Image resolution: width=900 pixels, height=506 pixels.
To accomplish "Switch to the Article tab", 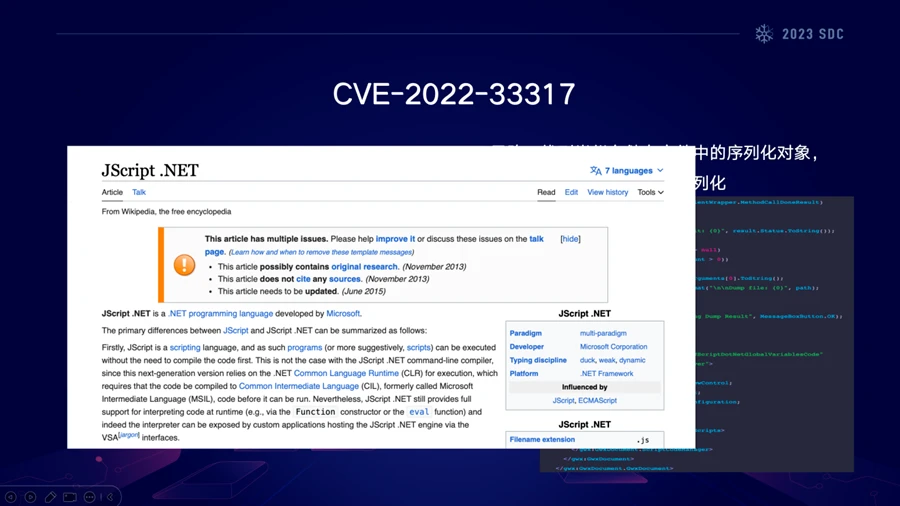I will (x=112, y=192).
